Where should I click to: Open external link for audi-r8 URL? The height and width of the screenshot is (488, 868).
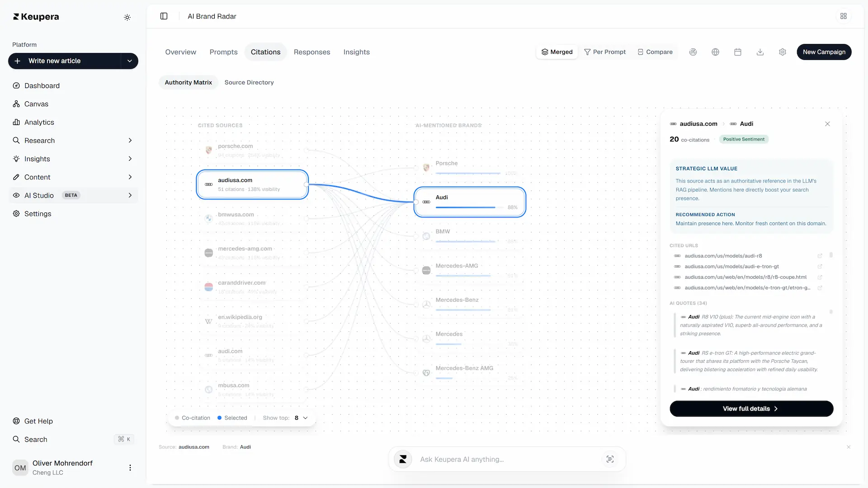point(820,256)
